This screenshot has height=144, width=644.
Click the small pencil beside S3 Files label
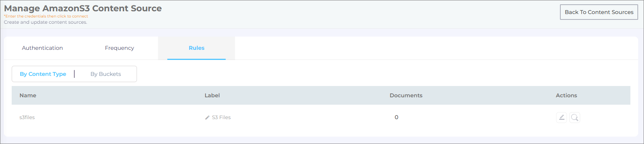tap(207, 118)
